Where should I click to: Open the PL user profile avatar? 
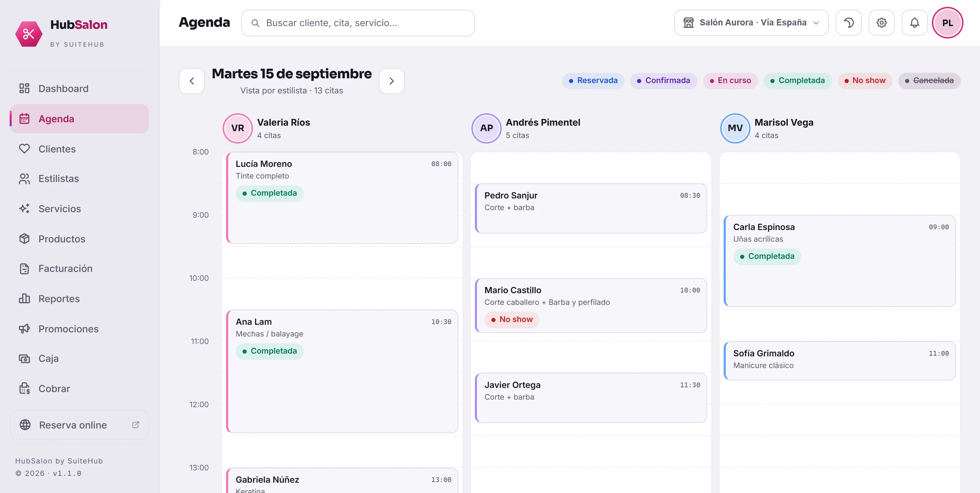point(947,23)
